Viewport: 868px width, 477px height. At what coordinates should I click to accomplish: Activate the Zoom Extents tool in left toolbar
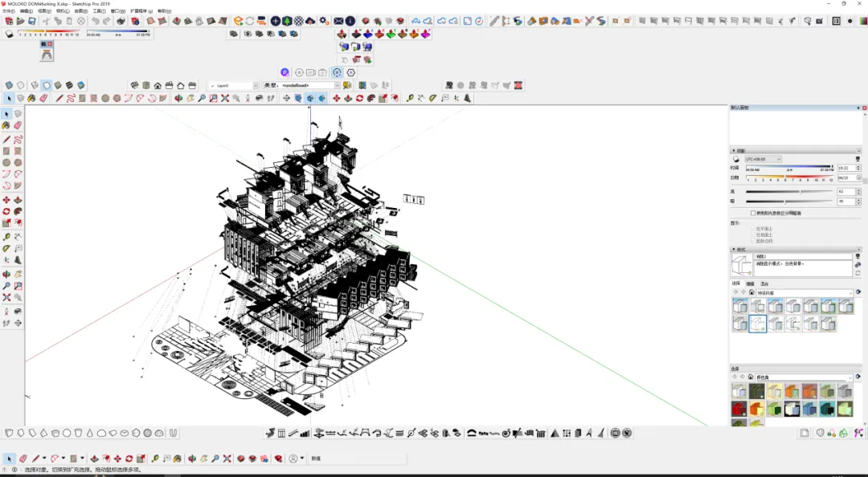tap(6, 298)
